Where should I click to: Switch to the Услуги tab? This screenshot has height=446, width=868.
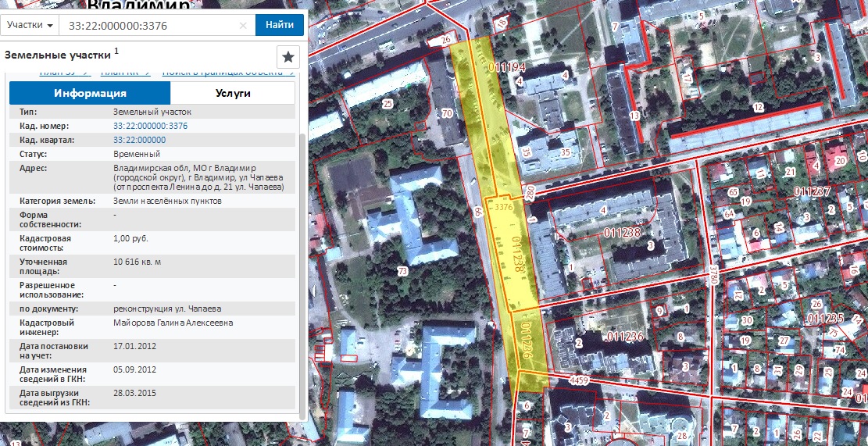coord(232,93)
